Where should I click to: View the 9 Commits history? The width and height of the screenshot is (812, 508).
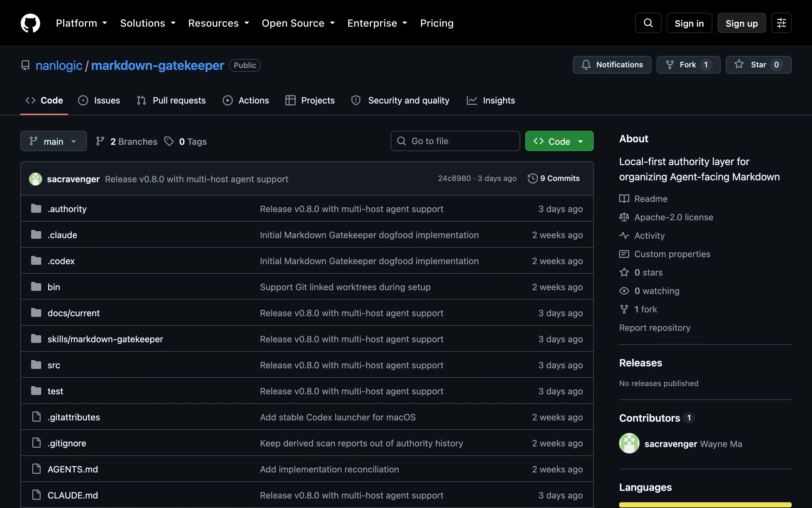point(553,178)
